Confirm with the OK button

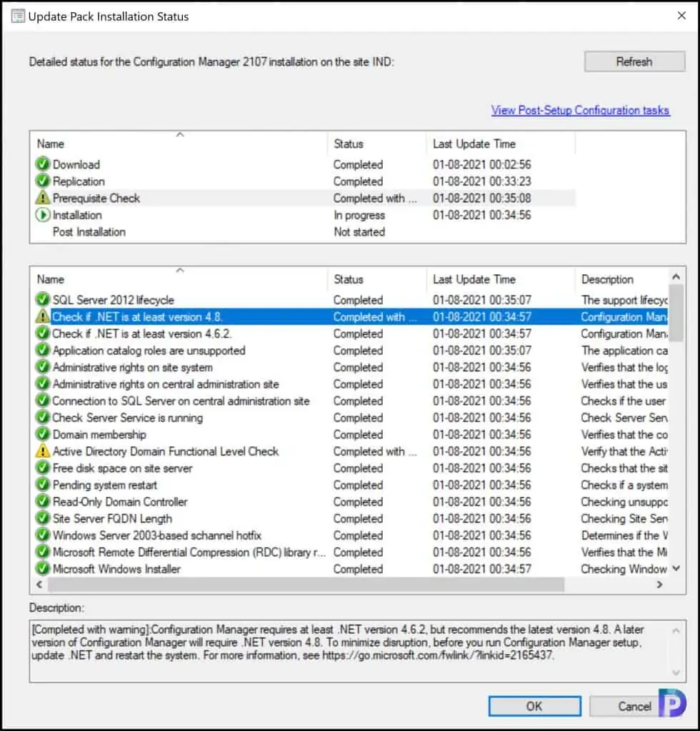(x=534, y=706)
